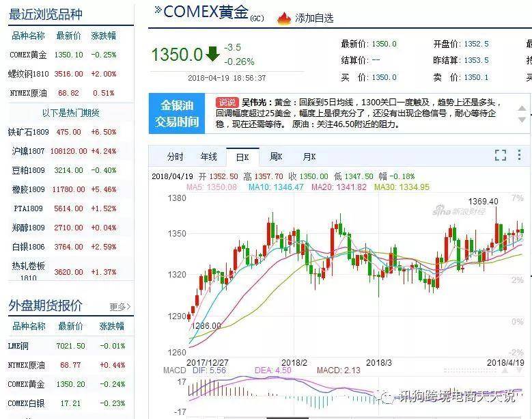Switch to 分时 chart tab
This screenshot has height=419, width=532.
click(x=175, y=157)
